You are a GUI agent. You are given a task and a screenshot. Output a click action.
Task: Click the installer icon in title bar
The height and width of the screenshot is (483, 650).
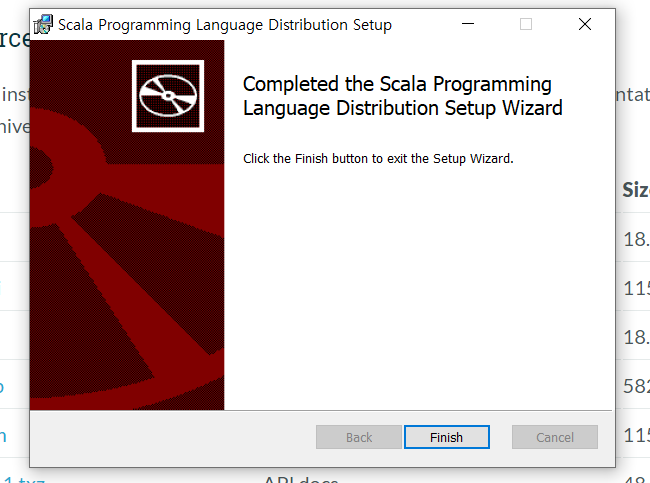(43, 24)
